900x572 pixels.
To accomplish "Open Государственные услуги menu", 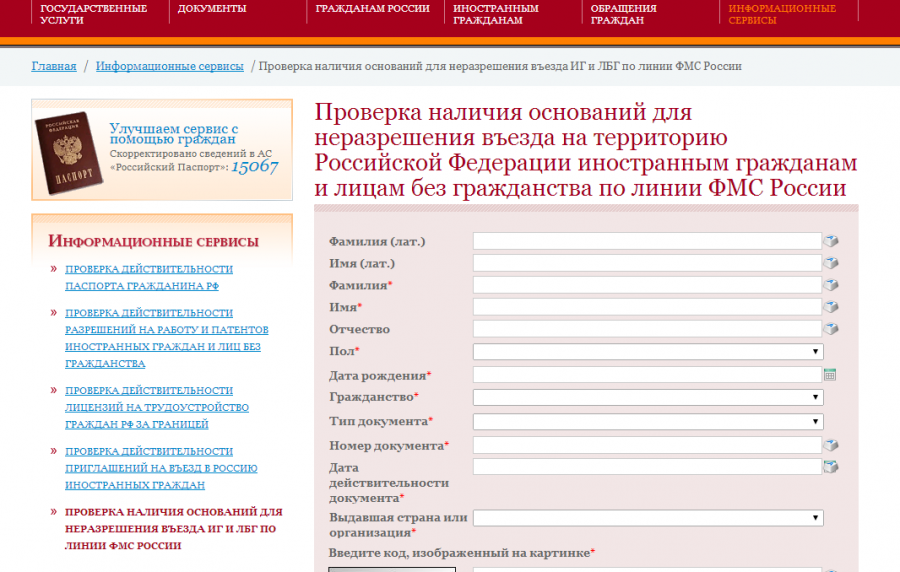I will click(x=94, y=14).
